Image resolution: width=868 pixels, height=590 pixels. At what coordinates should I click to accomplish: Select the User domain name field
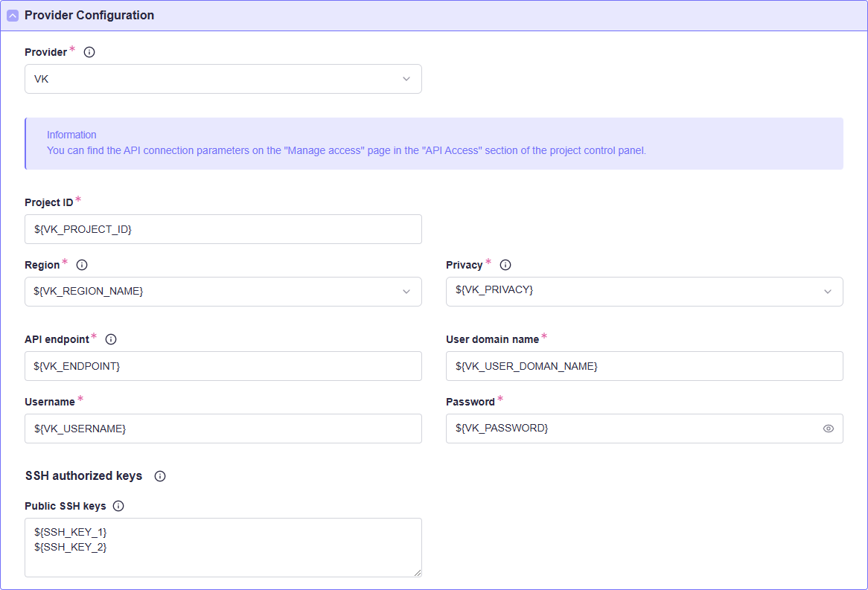[x=644, y=366]
